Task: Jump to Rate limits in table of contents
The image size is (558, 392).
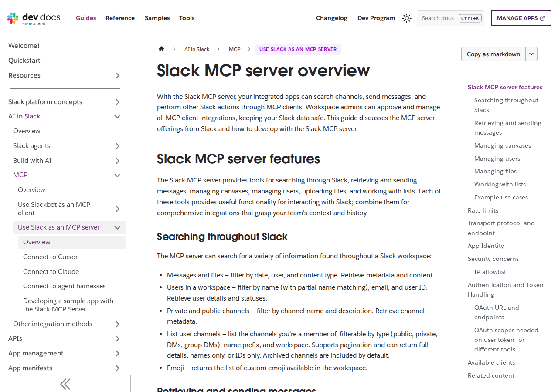Action: pos(483,210)
